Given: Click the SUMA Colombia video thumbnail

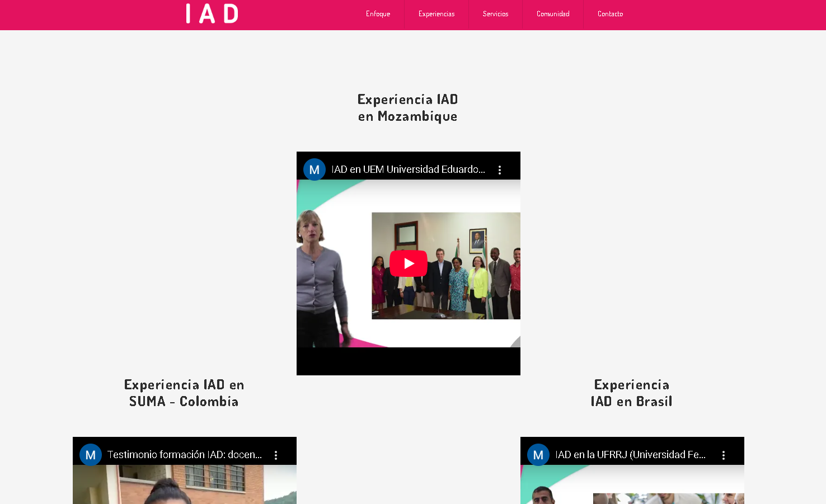Looking at the screenshot, I should [x=185, y=484].
